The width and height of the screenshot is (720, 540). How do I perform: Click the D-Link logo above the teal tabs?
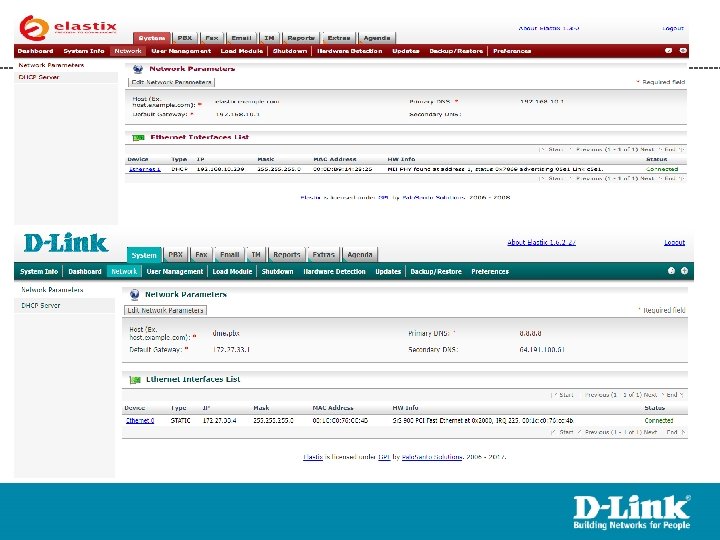tap(66, 243)
